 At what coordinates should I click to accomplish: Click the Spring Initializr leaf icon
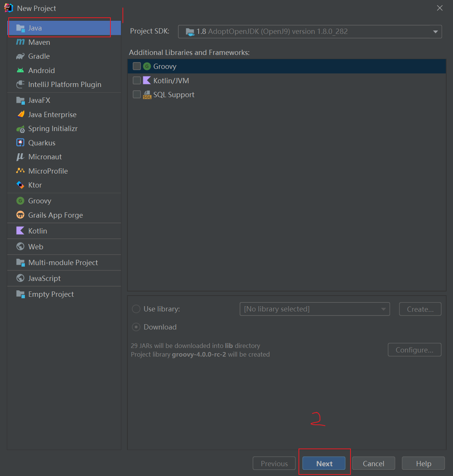point(20,129)
